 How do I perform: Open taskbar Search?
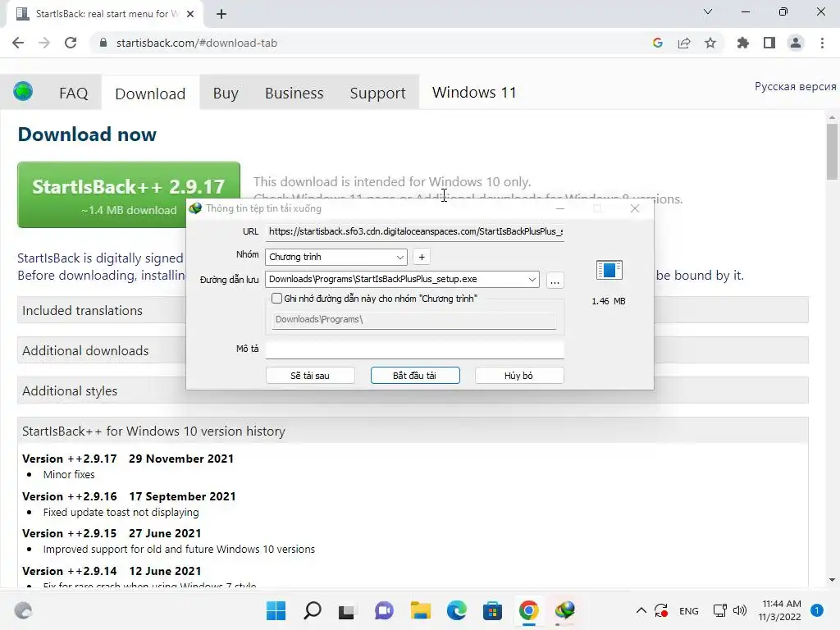coord(313,610)
